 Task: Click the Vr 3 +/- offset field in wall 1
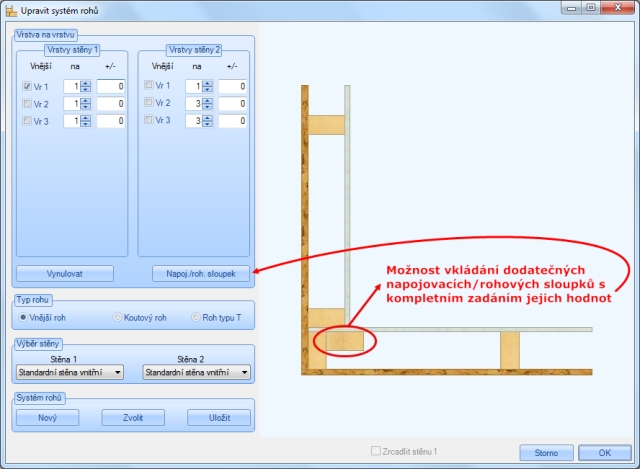point(111,121)
